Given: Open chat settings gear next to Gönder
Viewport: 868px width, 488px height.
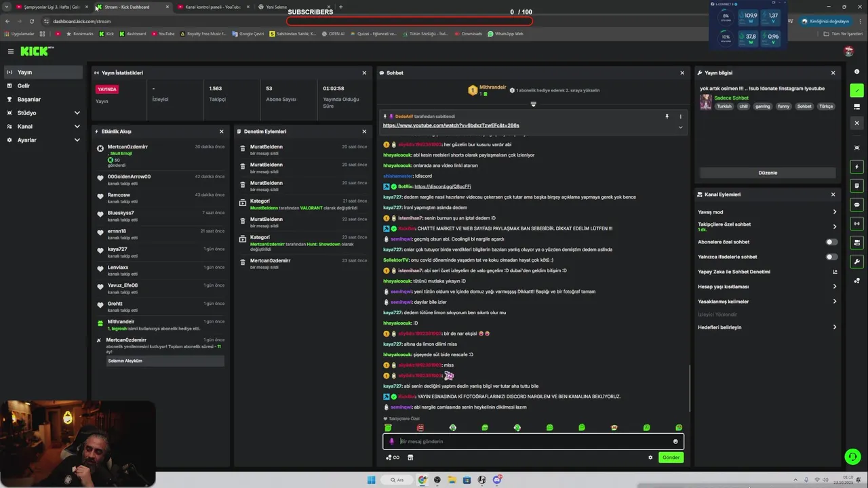Looking at the screenshot, I should pyautogui.click(x=650, y=457).
